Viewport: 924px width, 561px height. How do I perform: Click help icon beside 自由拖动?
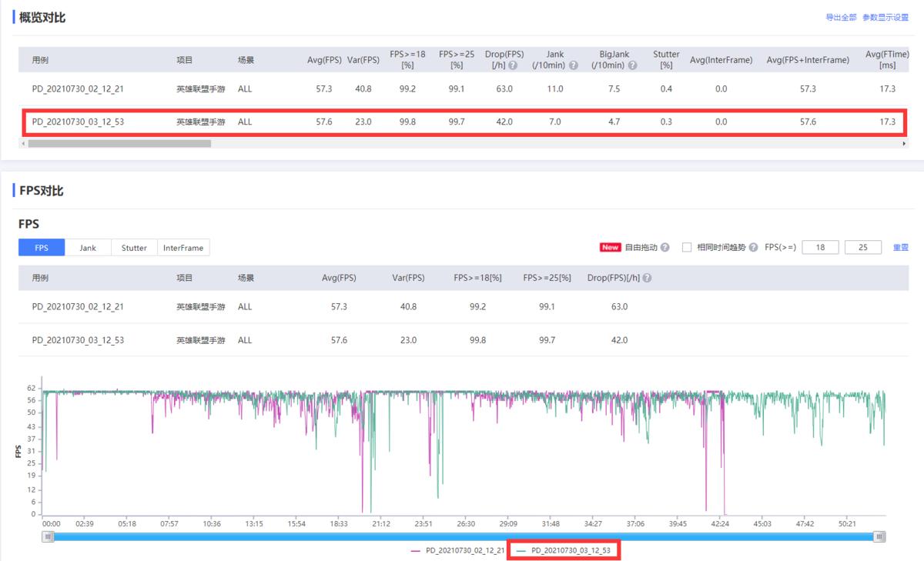point(665,248)
